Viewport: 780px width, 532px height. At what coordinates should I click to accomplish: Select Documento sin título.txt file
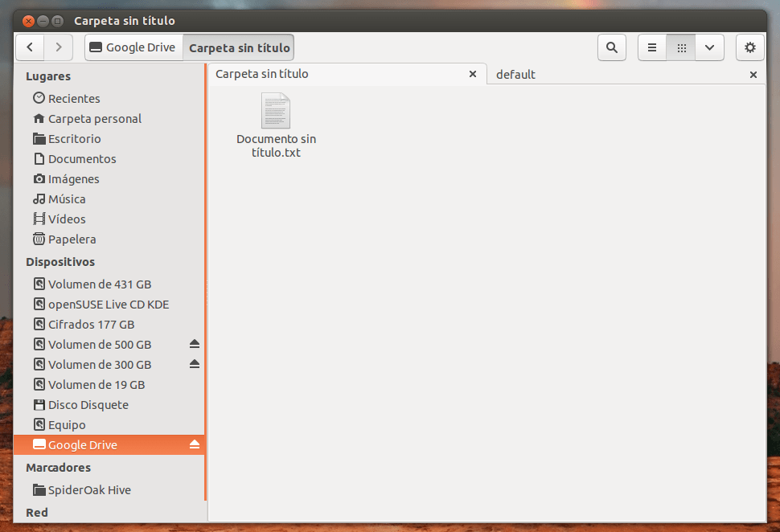click(276, 125)
